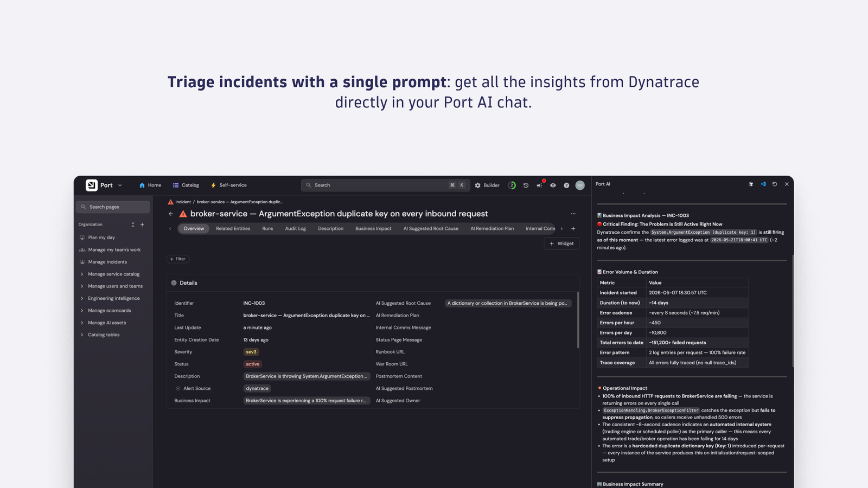
Task: Open the Port AI layers icon
Action: [x=751, y=184]
